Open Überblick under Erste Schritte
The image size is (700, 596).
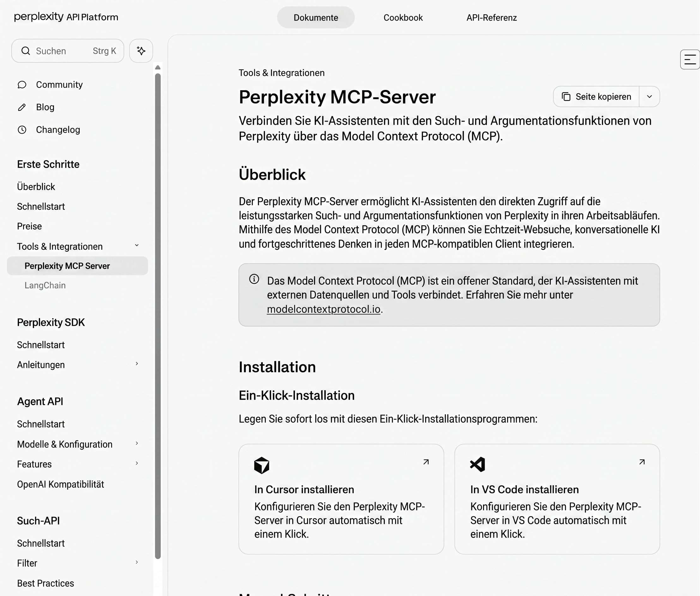pyautogui.click(x=36, y=187)
